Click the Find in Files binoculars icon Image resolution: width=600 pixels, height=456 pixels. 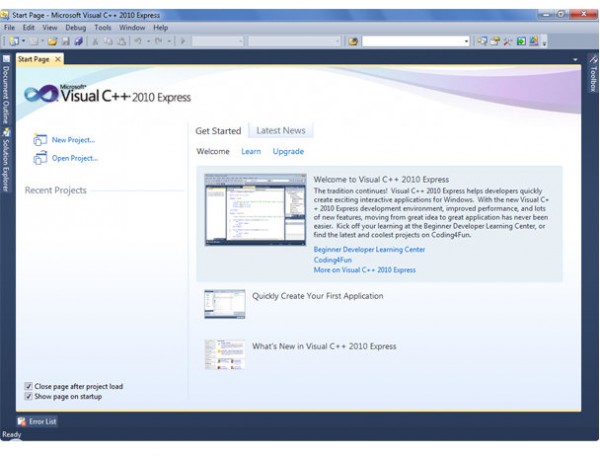pyautogui.click(x=353, y=41)
